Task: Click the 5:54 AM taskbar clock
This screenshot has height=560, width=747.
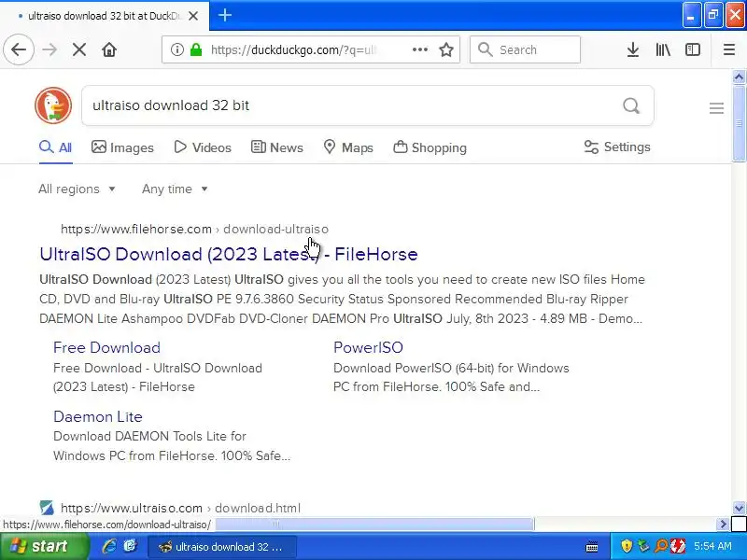Action: point(712,546)
